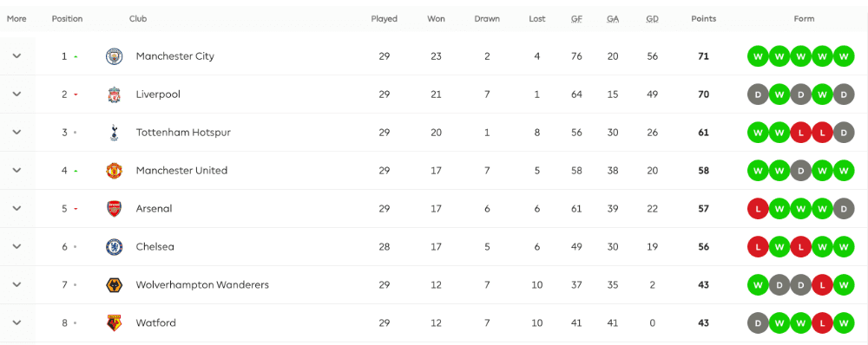This screenshot has height=345, width=868.
Task: Click the Watford club crest
Action: point(114,323)
